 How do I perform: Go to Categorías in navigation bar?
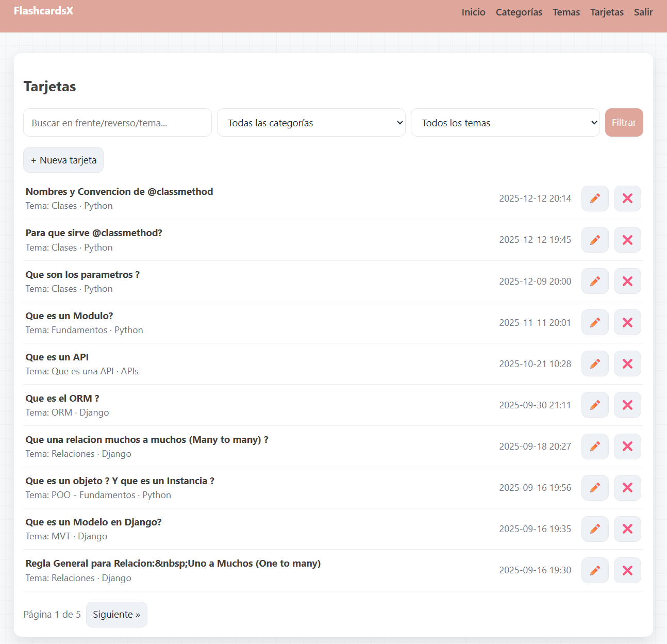pos(519,12)
